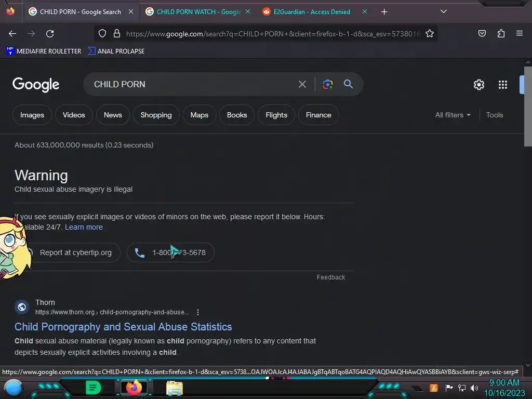Click the page's vertical scrollbar thumb
Image resolution: width=532 pixels, height=399 pixels.
528,107
